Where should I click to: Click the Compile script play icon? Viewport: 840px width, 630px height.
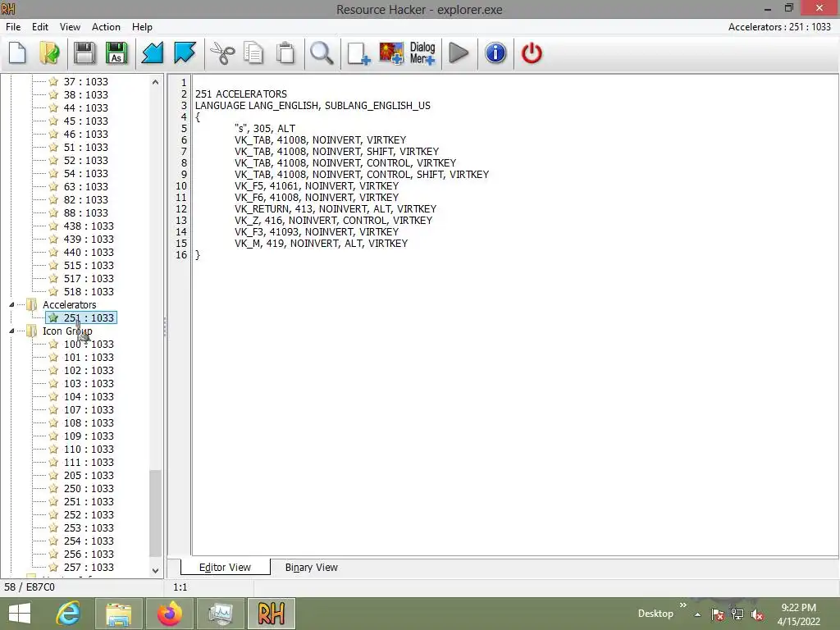point(459,53)
